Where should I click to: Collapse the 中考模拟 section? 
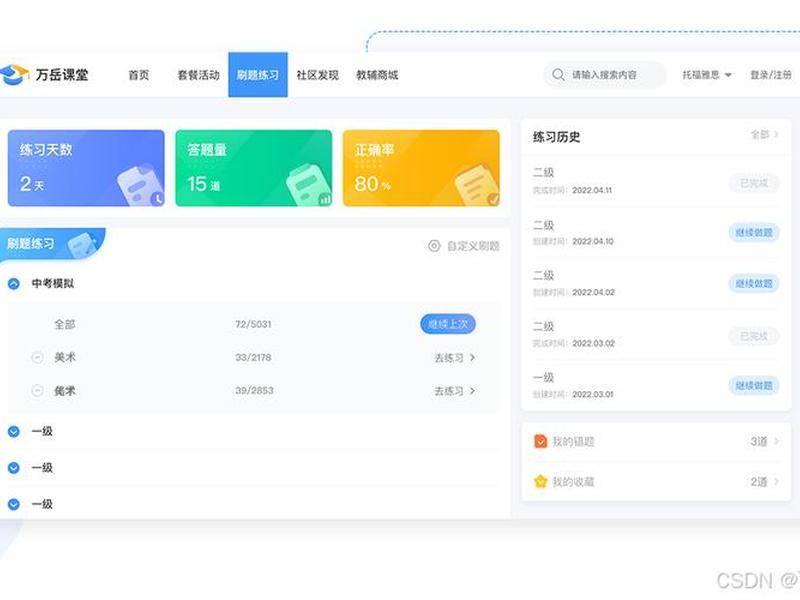(x=14, y=284)
